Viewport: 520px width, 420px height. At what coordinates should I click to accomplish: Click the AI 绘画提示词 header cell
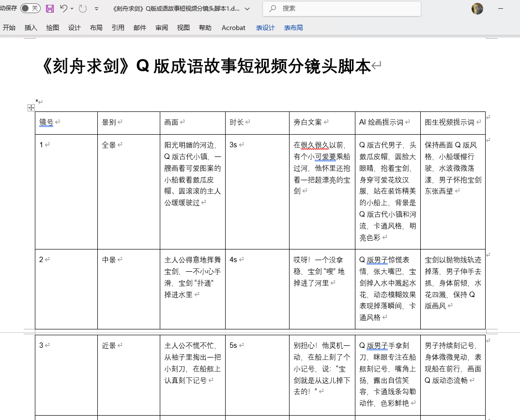(388, 123)
